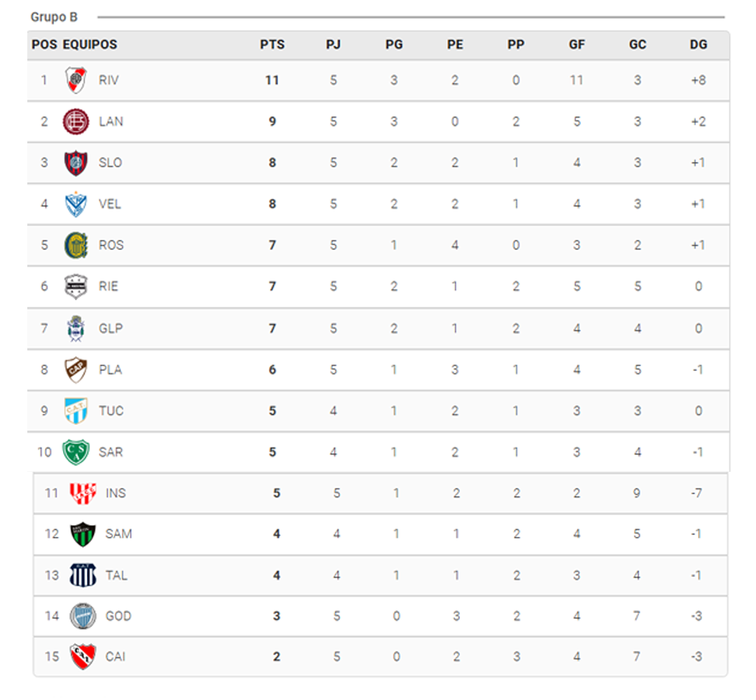The height and width of the screenshot is (700, 756).
Task: Sort table by GF column header
Action: click(577, 45)
